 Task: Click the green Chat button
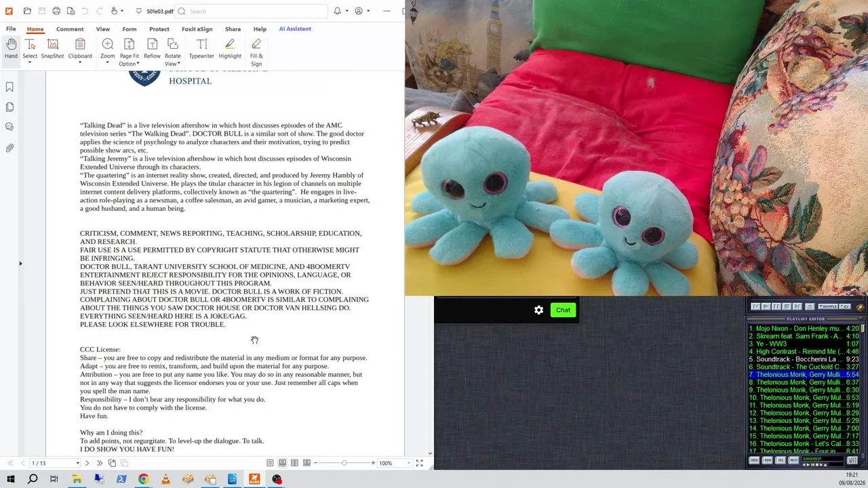coord(563,310)
